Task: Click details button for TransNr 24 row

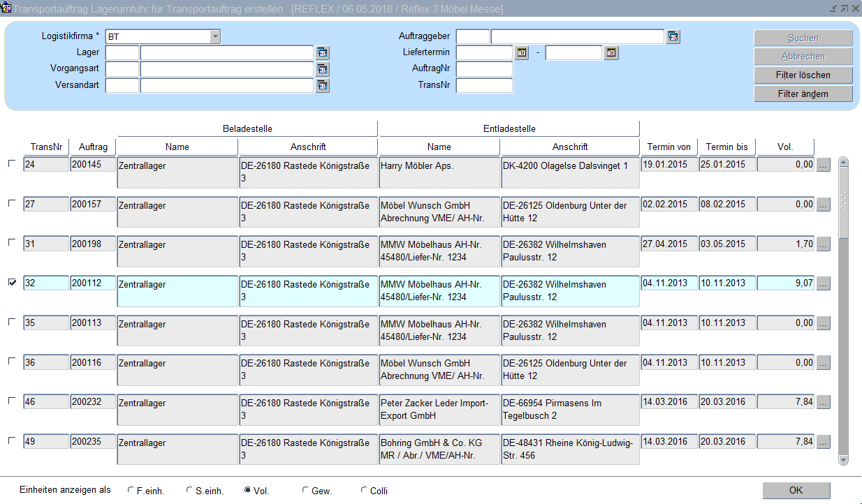Action: pyautogui.click(x=824, y=165)
